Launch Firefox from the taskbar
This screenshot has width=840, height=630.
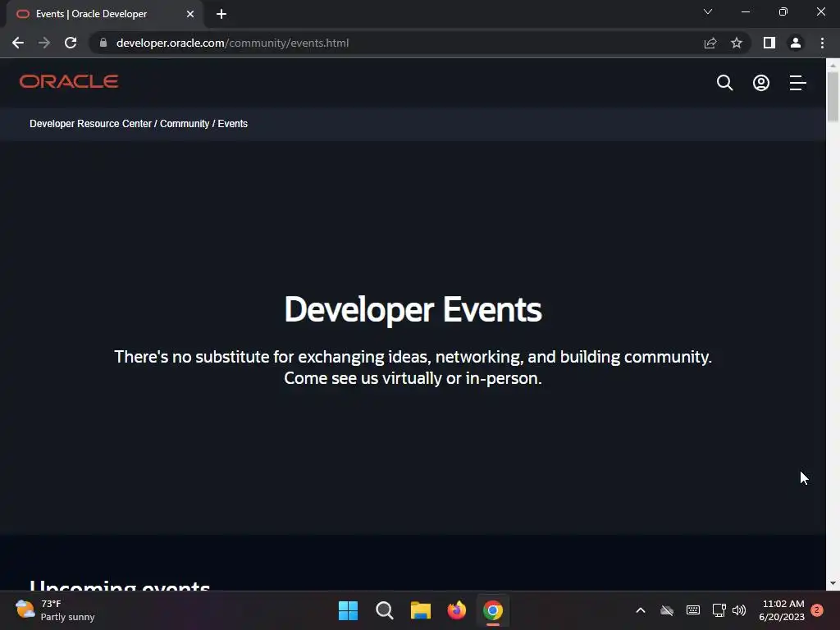tap(456, 610)
